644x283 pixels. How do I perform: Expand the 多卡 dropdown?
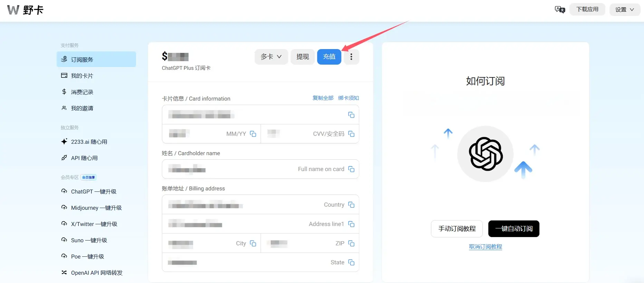(x=271, y=57)
